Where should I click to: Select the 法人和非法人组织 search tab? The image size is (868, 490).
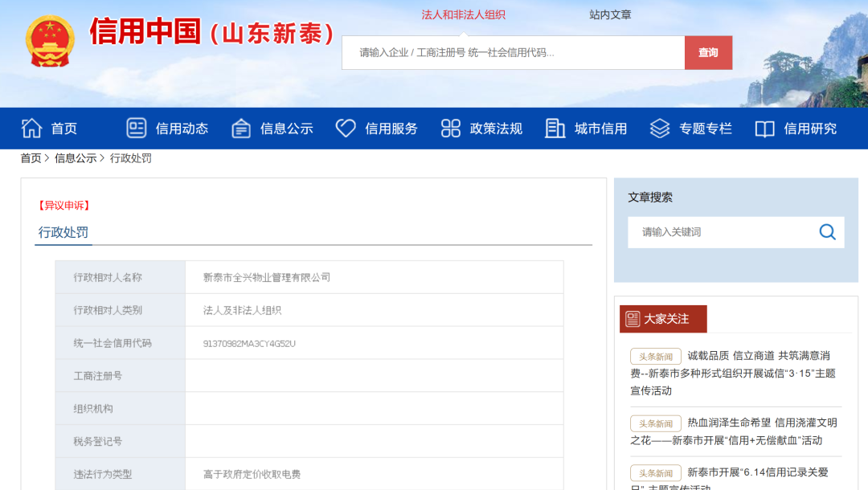tap(464, 14)
